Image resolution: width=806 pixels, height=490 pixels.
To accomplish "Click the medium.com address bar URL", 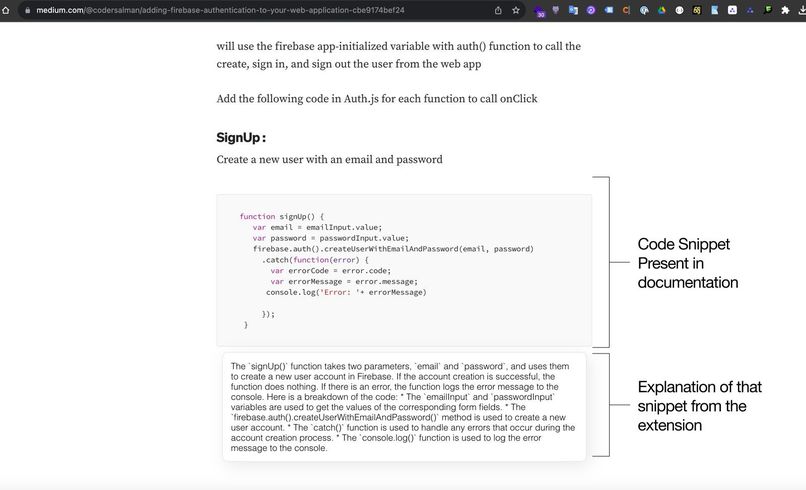I will coord(220,10).
